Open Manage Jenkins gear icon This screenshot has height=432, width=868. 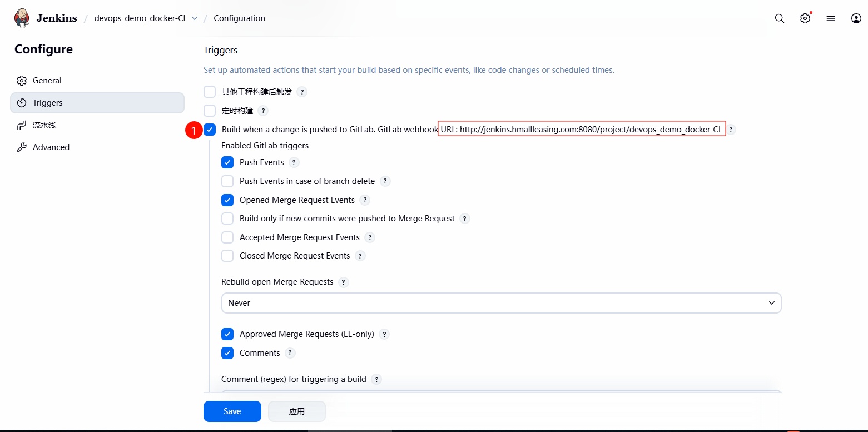point(805,18)
